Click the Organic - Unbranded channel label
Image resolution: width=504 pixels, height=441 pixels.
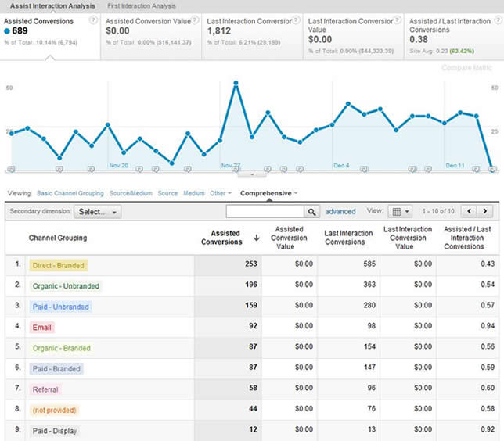pyautogui.click(x=66, y=286)
